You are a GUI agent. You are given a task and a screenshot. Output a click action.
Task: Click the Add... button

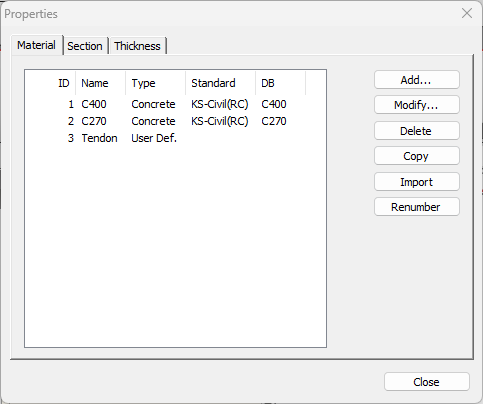[x=417, y=80]
